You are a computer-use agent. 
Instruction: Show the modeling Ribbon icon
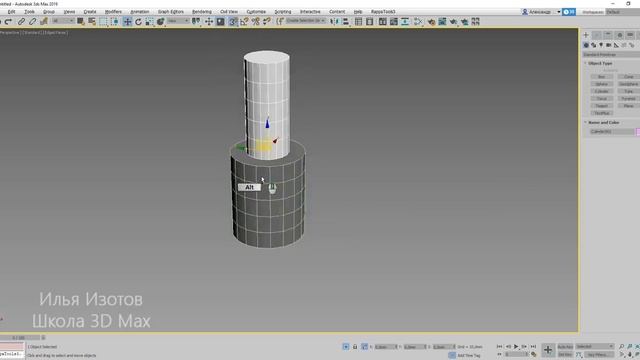pos(382,21)
